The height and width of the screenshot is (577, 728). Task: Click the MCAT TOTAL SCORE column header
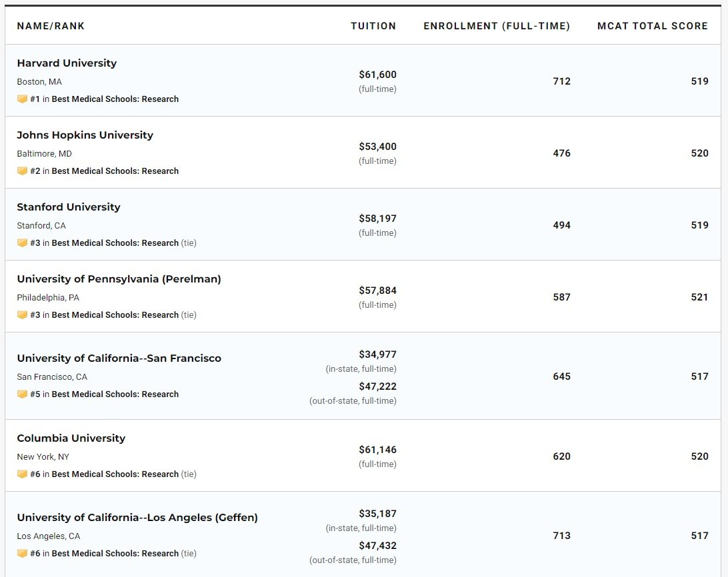653,26
